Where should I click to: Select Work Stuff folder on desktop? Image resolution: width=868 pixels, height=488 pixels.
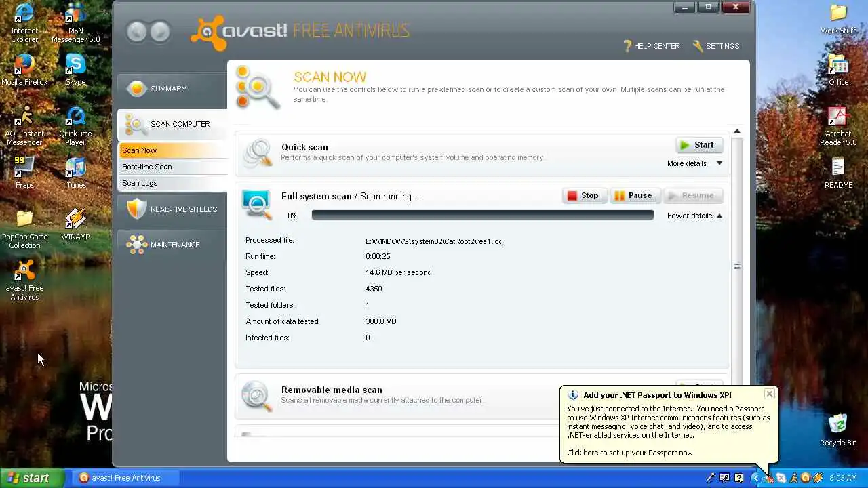838,18
